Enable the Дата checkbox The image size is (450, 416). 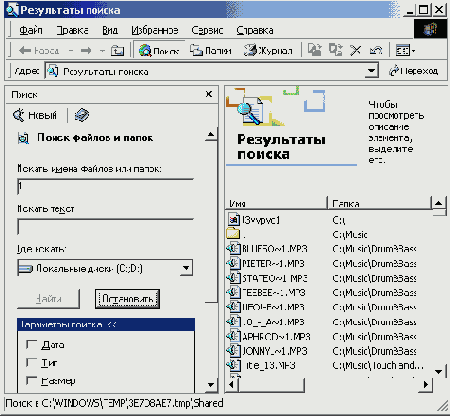point(31,344)
